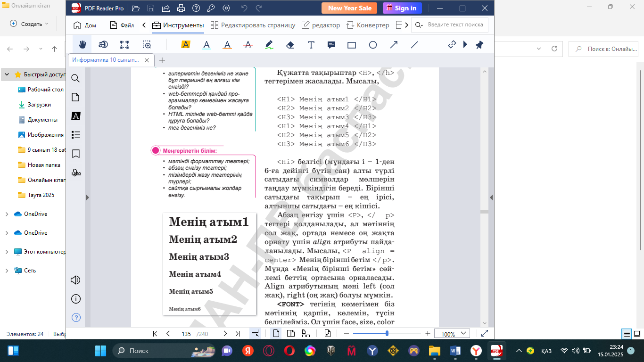Viewport: 644px width, 362px height.
Task: Click the zoom slider handle
Action: click(x=387, y=334)
